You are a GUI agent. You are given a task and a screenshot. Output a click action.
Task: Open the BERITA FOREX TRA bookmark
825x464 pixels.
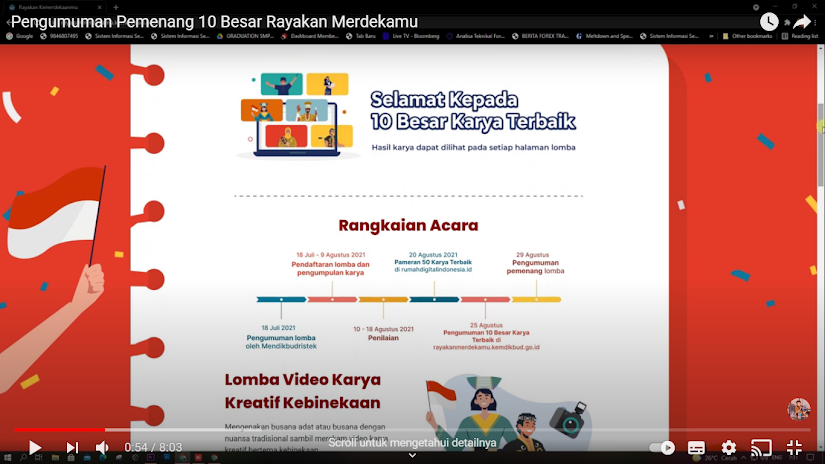pos(540,36)
